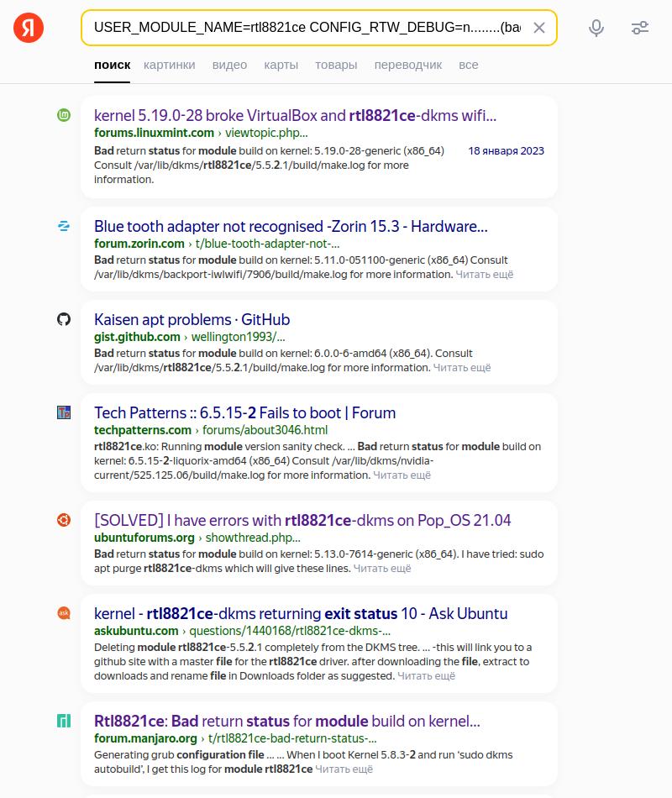Open '[SOLVED] I have errors with rtl8821ce-dkms' result
This screenshot has width=672, height=798.
tap(302, 520)
